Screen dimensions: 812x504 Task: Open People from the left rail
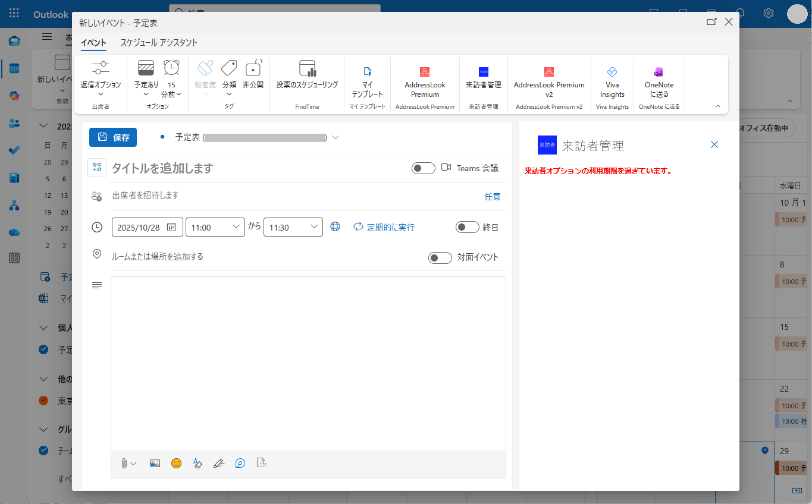click(x=14, y=123)
